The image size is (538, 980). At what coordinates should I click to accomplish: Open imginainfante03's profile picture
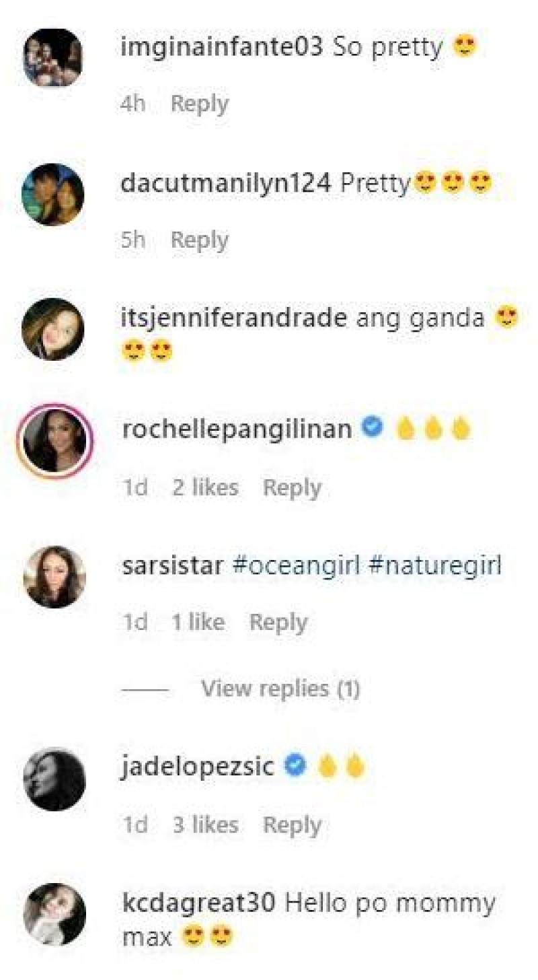(52, 59)
